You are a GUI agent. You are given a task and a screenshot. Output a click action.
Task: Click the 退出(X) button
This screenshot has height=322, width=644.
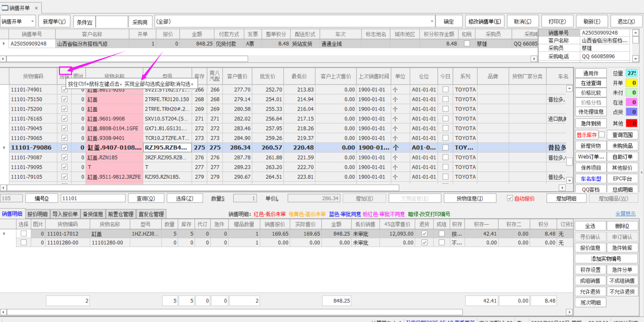pos(626,22)
